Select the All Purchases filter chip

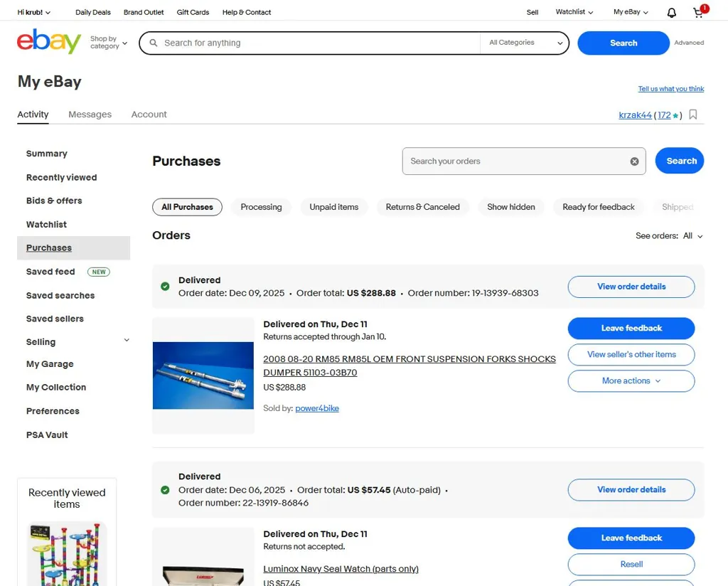pos(187,207)
